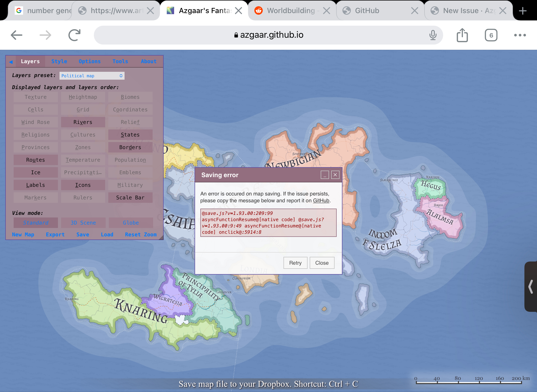Enable the Relief layer
Screen dimensions: 537x392
[130, 122]
